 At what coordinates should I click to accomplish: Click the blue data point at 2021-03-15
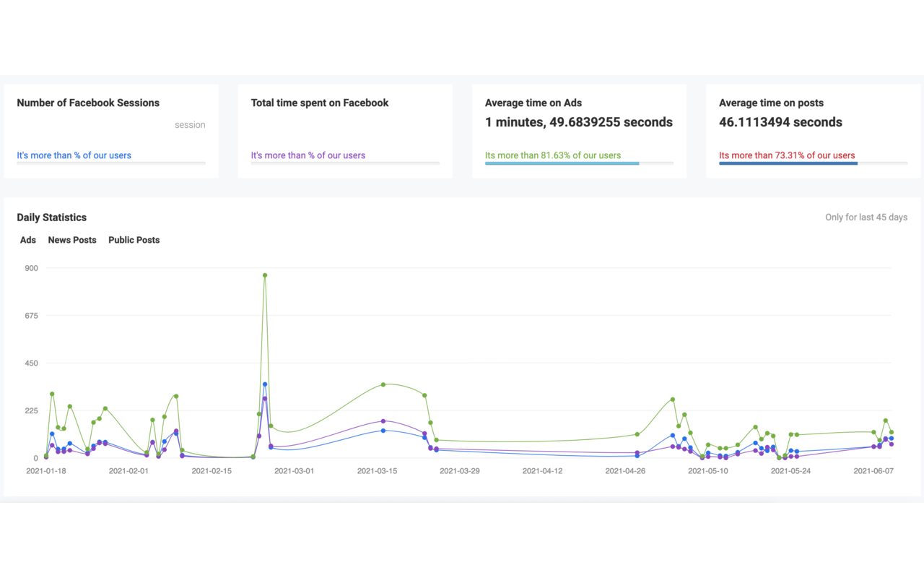pyautogui.click(x=383, y=431)
